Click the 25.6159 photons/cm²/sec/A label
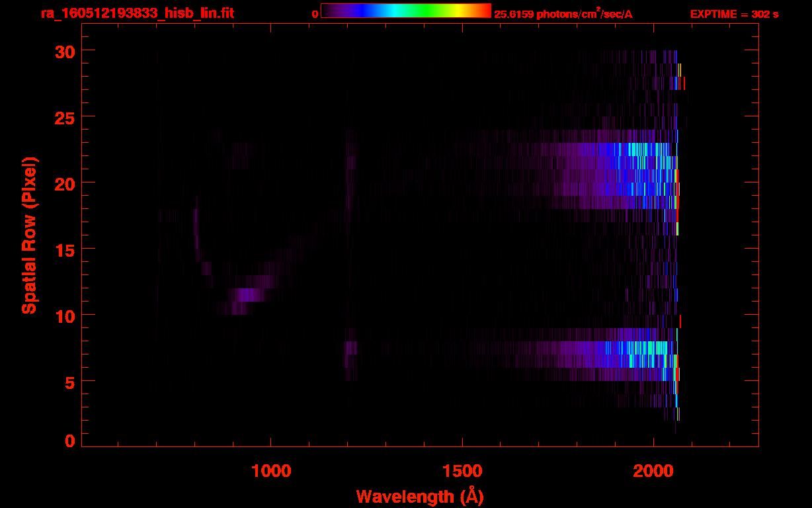812x508 pixels. (x=563, y=14)
